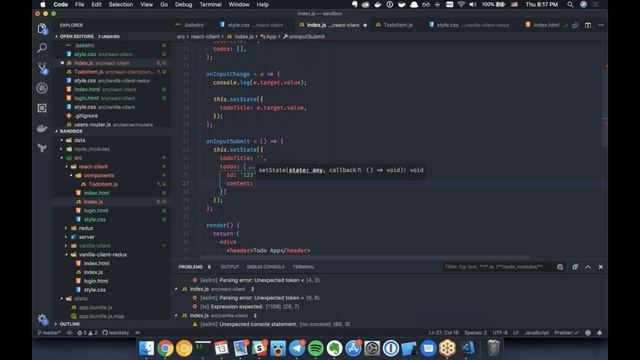The width and height of the screenshot is (640, 360).
Task: Open the Manage gear in the activity bar
Action: [42, 318]
